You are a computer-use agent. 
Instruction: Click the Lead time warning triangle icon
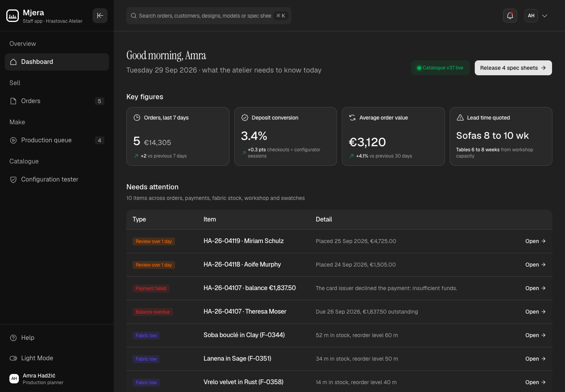460,118
